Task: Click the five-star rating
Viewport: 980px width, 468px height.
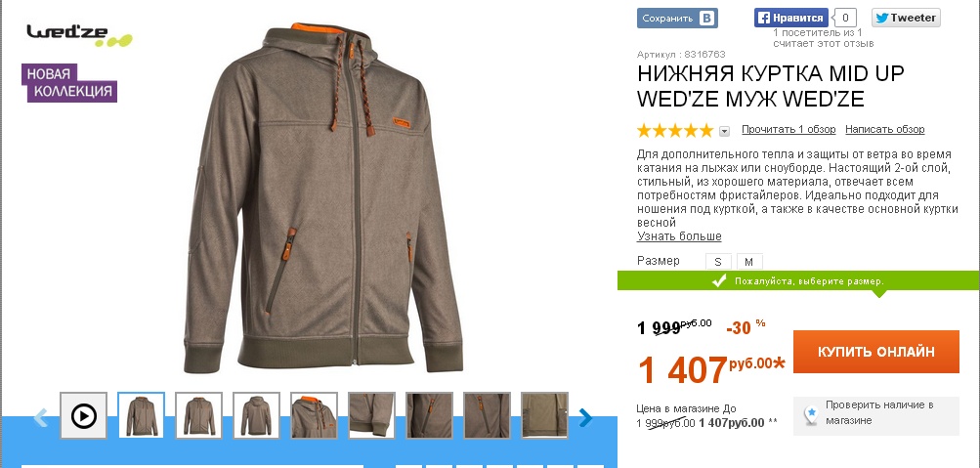Action: pos(675,130)
